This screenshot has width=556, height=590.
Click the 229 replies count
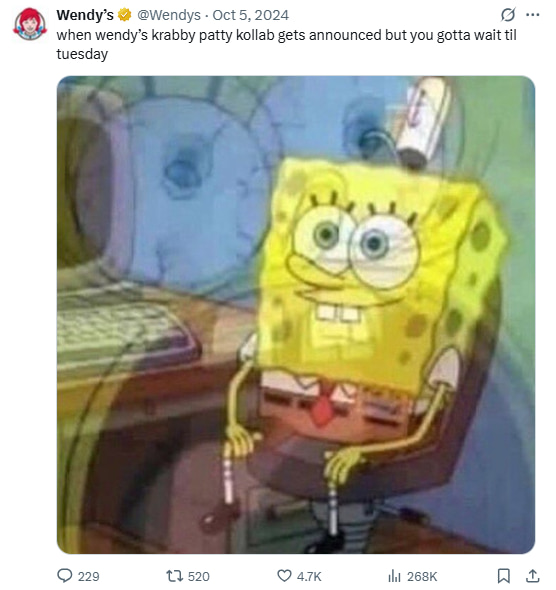click(x=89, y=576)
